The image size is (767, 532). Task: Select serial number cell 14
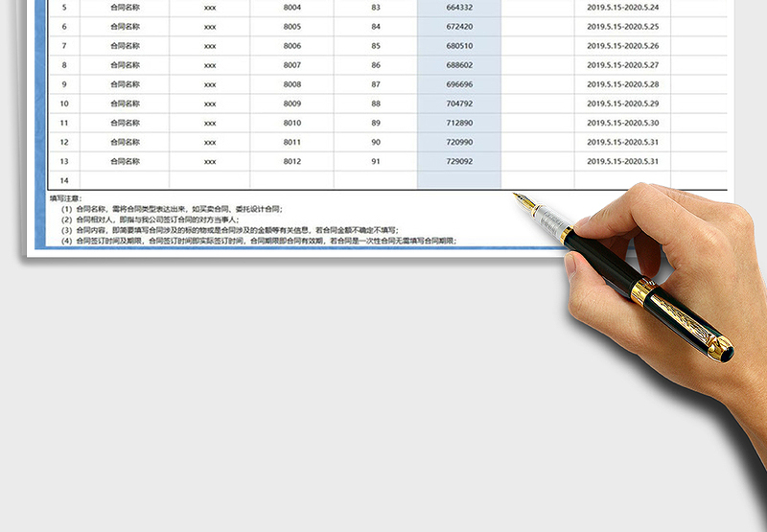[x=64, y=180]
